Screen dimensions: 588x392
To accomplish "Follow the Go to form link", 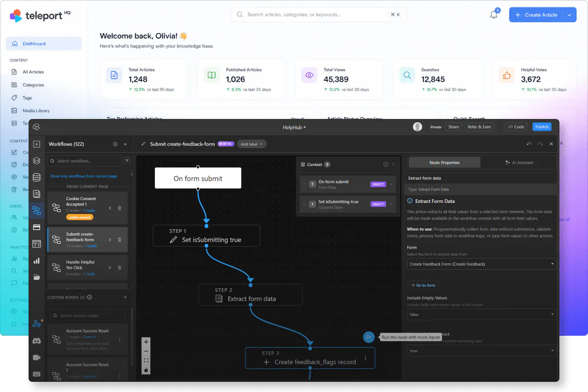I will click(x=423, y=285).
